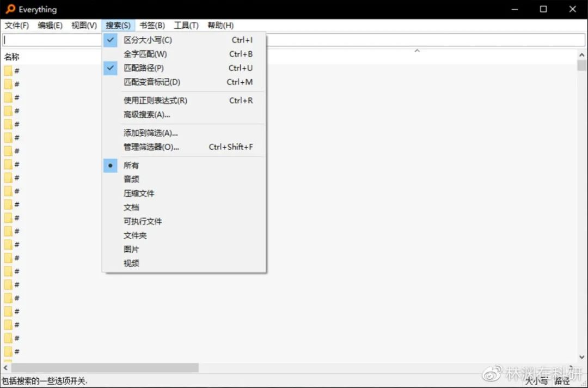The height and width of the screenshot is (388, 588).
Task: Select the 可执行文件 executables filter
Action: point(184,221)
